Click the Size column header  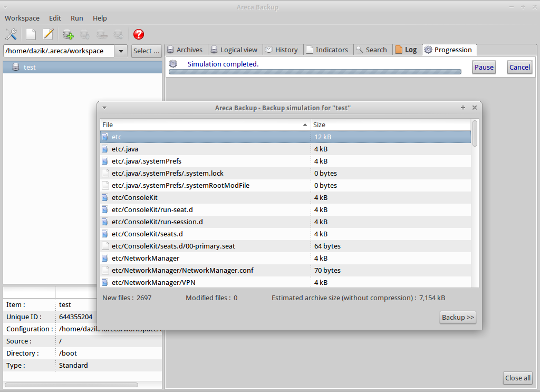[x=391, y=125]
